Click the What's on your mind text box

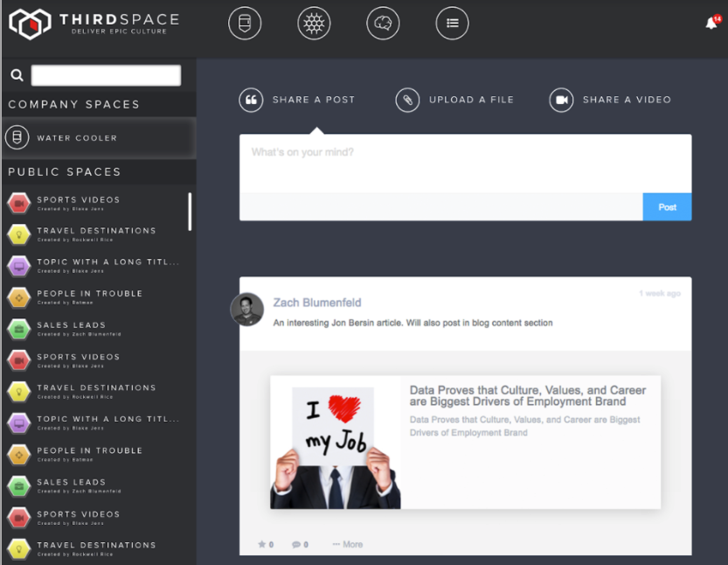[x=465, y=164]
